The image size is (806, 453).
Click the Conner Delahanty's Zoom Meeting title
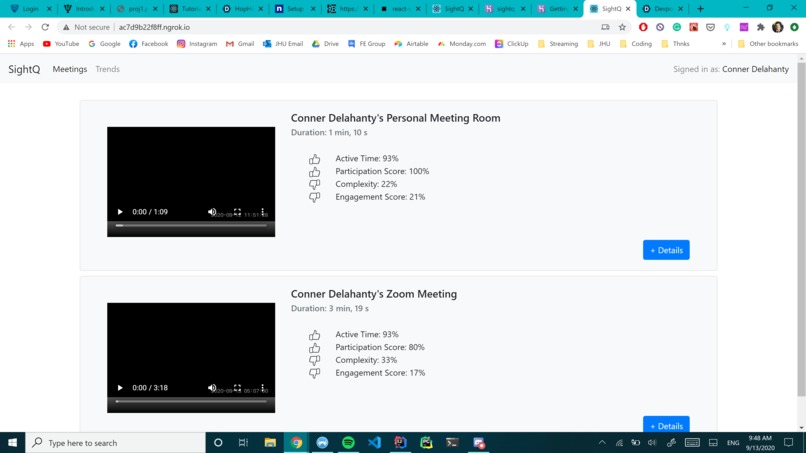[374, 294]
